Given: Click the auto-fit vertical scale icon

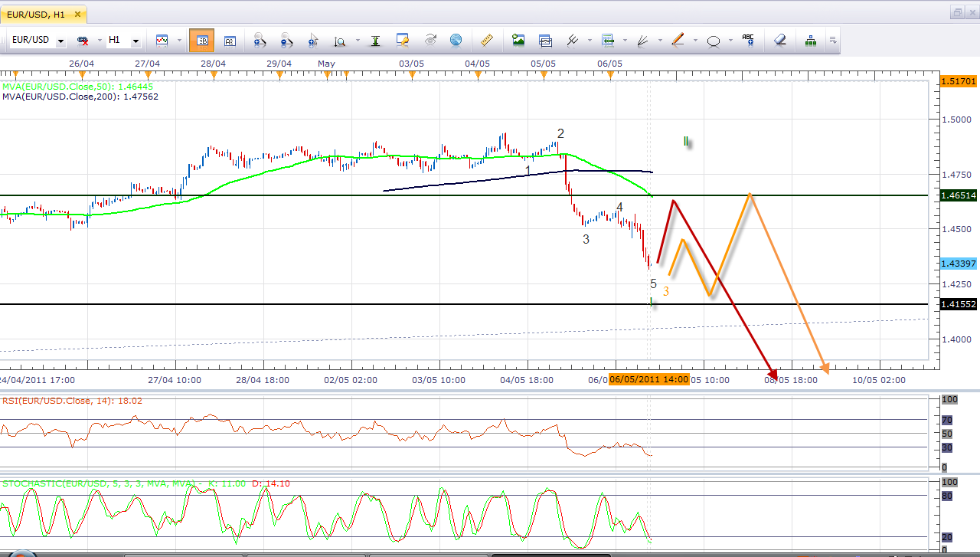Looking at the screenshot, I should 376,41.
